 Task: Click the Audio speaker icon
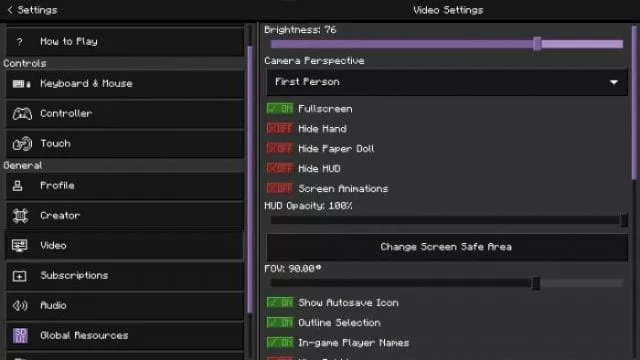click(x=20, y=305)
